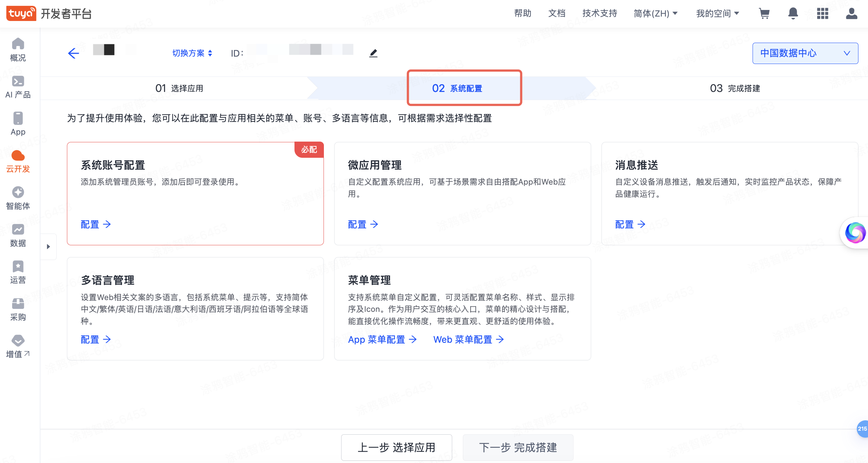Click 上一步 选择应用 button

[x=396, y=447]
